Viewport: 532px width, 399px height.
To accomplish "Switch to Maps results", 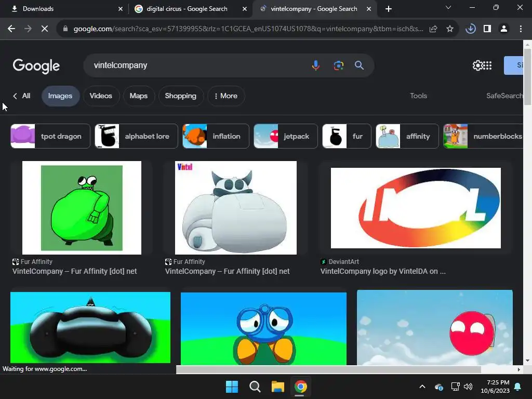I will coord(138,96).
